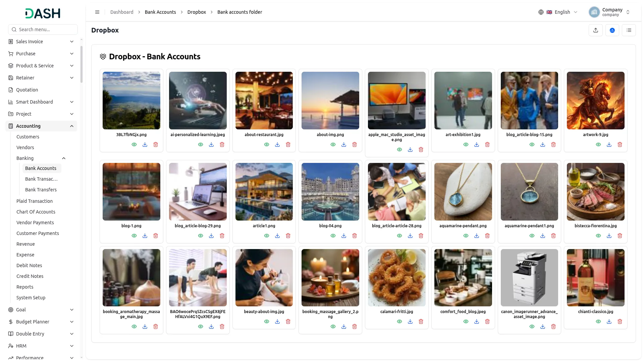
Task: Delete apple_mac_studio_asset_image.png
Action: click(x=421, y=149)
